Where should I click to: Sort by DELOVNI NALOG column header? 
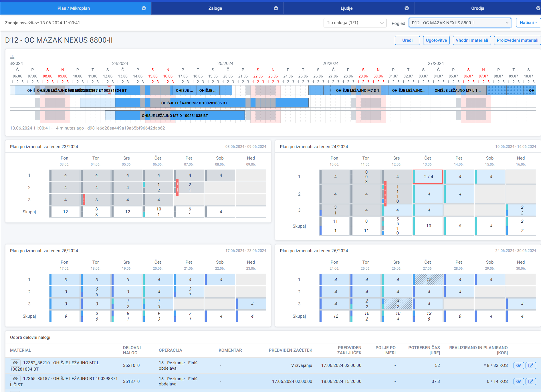click(132, 350)
